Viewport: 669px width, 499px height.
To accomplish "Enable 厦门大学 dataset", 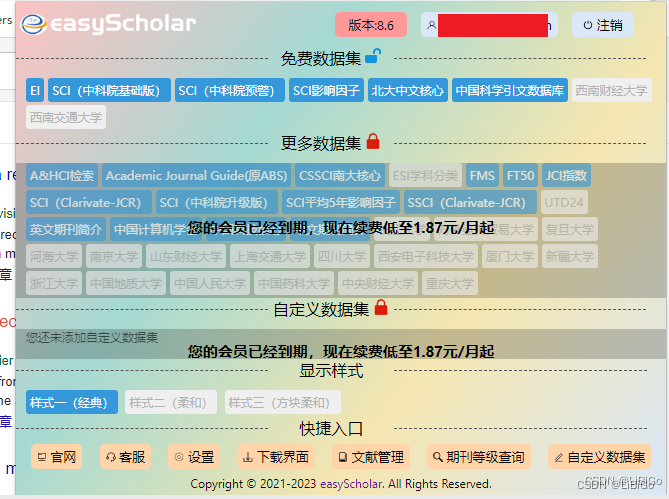I will click(509, 256).
